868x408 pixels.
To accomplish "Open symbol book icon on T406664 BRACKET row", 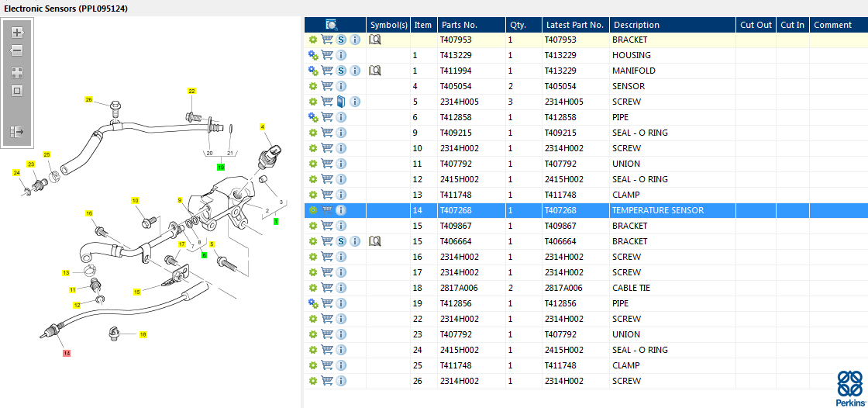I will [375, 242].
